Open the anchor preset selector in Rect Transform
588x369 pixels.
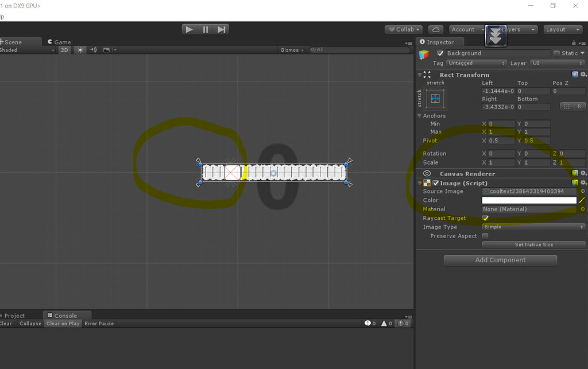click(435, 98)
